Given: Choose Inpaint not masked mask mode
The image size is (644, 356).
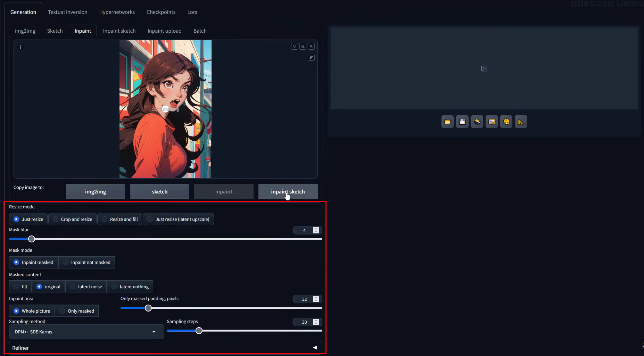Looking at the screenshot, I should [87, 262].
